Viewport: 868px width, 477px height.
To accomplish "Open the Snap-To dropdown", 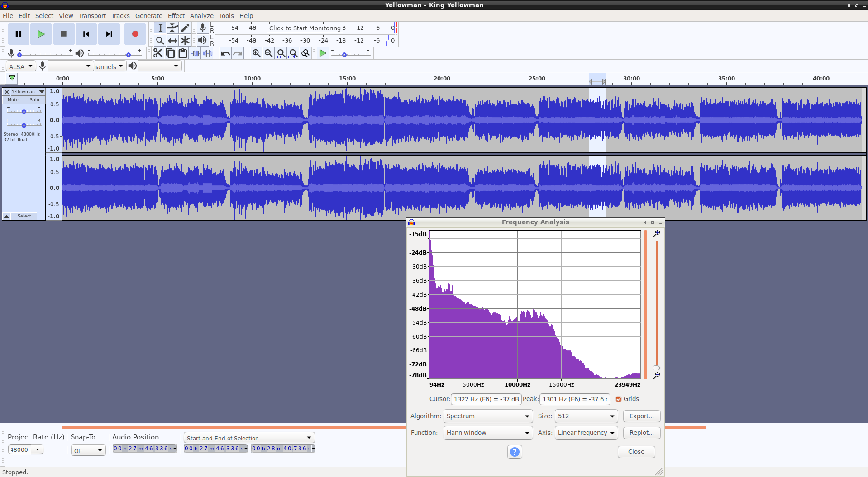I will 88,450.
